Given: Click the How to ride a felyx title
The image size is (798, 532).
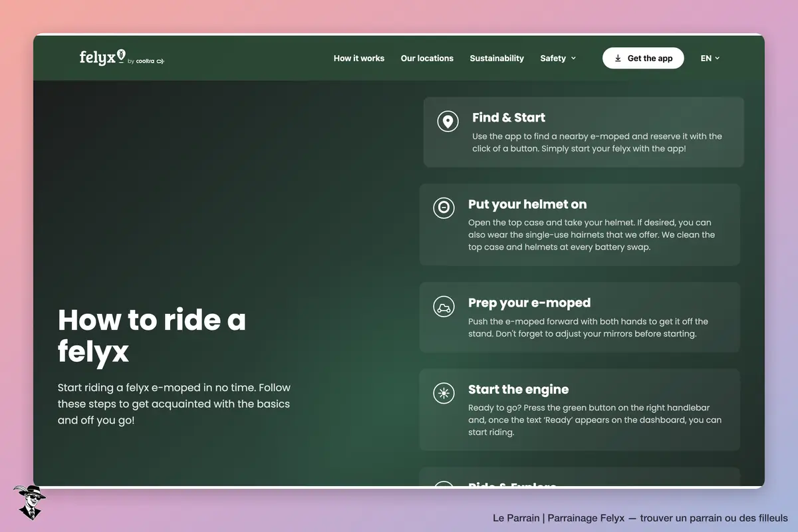Looking at the screenshot, I should coord(152,336).
